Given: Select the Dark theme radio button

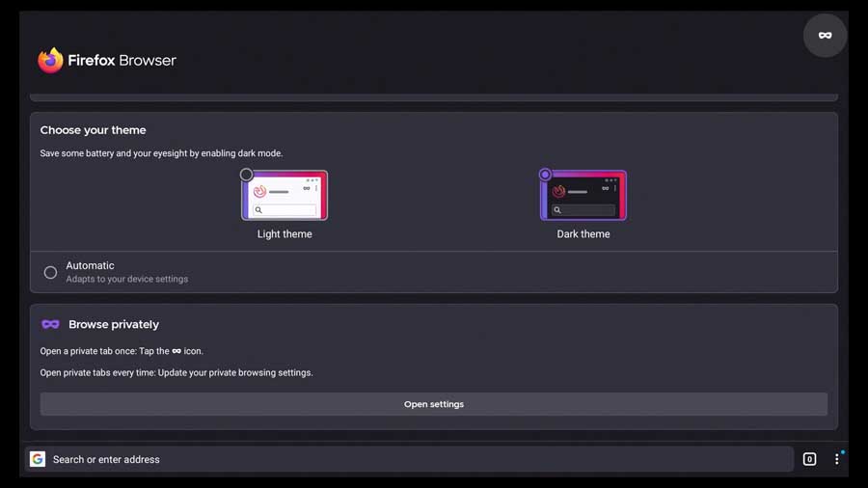Looking at the screenshot, I should [545, 175].
